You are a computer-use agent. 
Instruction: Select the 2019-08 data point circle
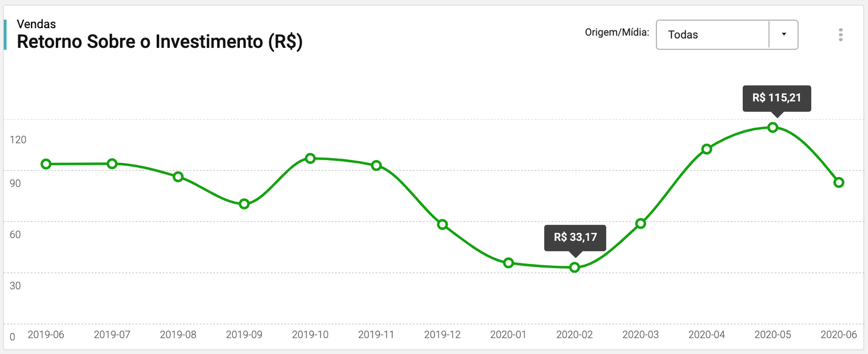pyautogui.click(x=178, y=177)
